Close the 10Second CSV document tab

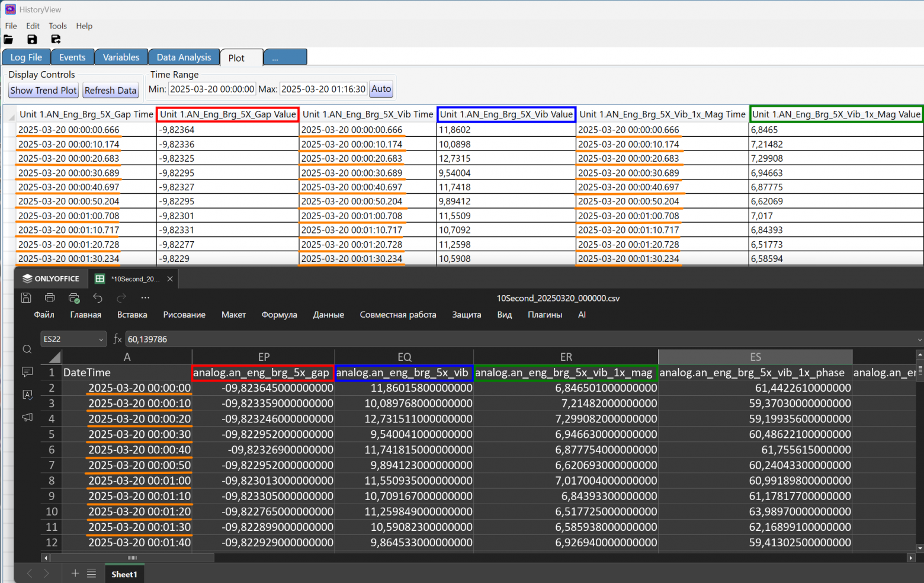point(170,279)
